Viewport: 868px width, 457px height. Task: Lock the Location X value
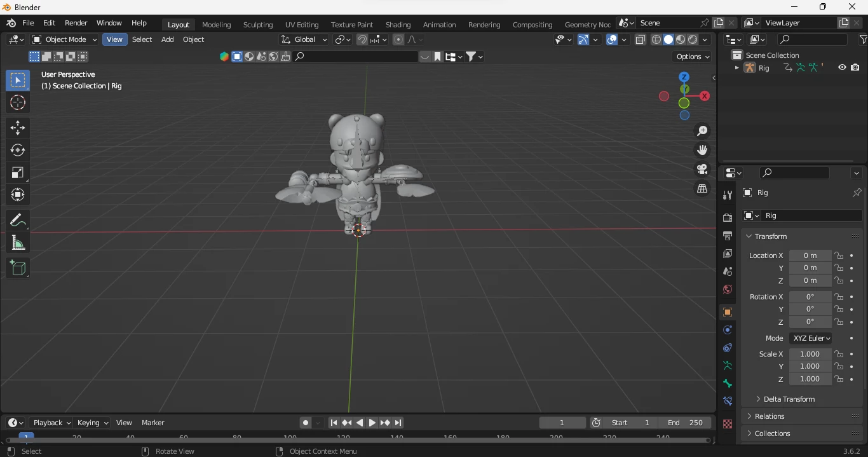pyautogui.click(x=839, y=256)
